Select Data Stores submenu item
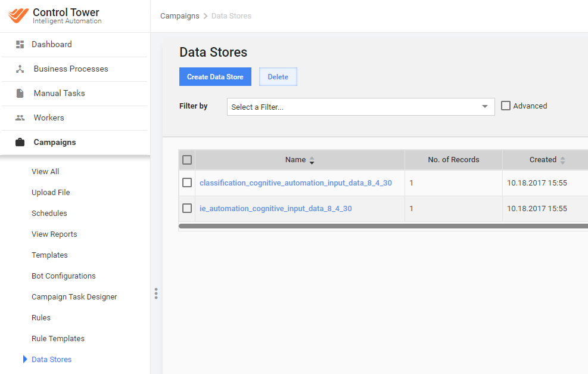The width and height of the screenshot is (588, 374). [51, 359]
